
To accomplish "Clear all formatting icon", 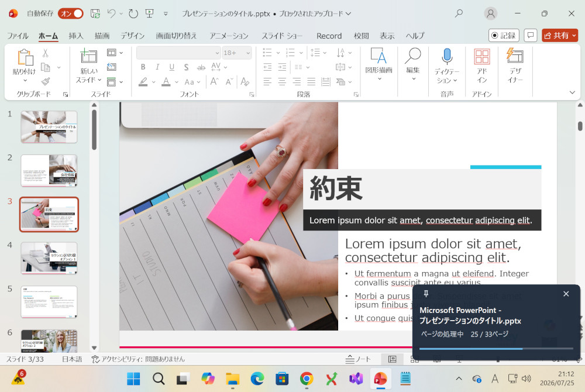I will (x=245, y=81).
